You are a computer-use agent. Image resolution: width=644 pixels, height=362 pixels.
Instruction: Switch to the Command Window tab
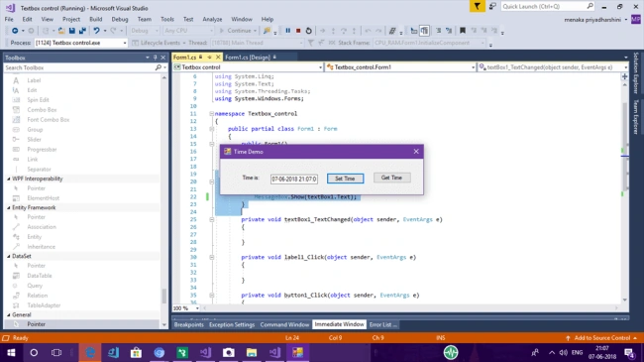(284, 324)
